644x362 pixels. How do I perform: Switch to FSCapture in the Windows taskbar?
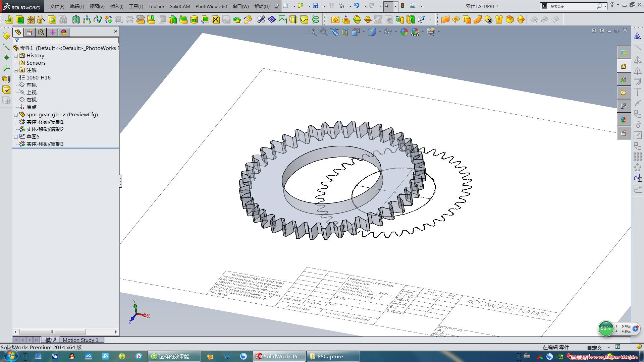(x=330, y=356)
